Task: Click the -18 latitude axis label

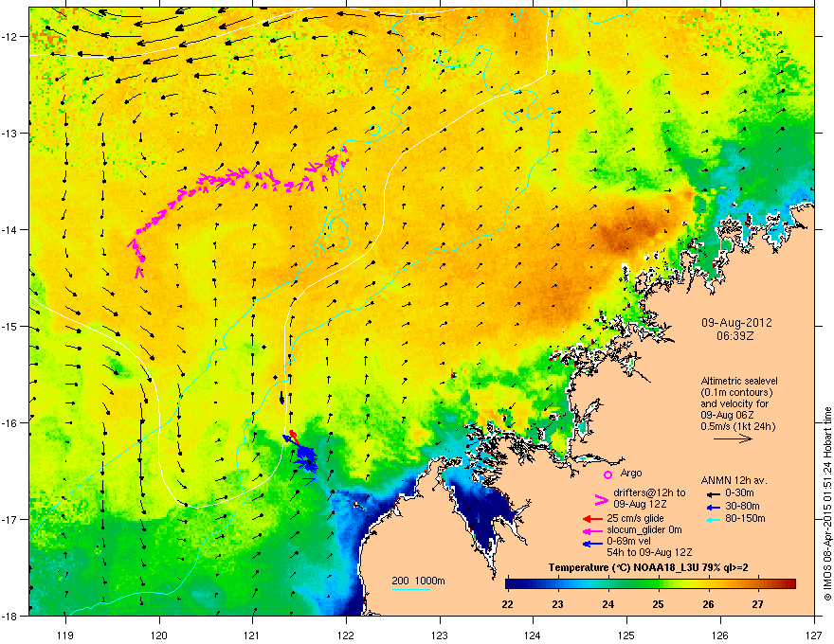Action: [10, 616]
